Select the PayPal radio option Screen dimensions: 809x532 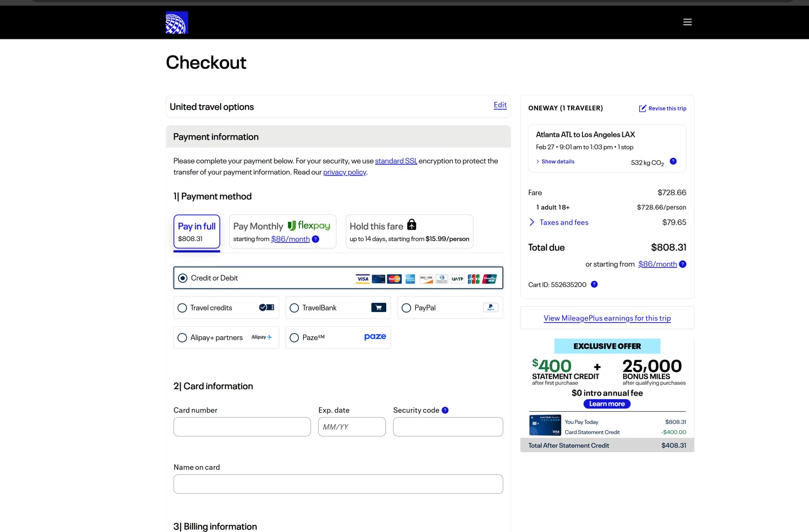coord(406,308)
